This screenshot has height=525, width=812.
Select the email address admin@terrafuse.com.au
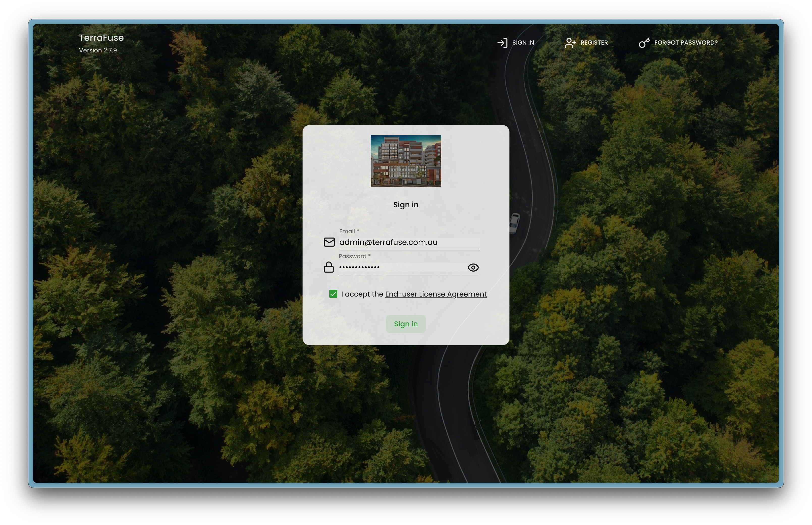388,242
